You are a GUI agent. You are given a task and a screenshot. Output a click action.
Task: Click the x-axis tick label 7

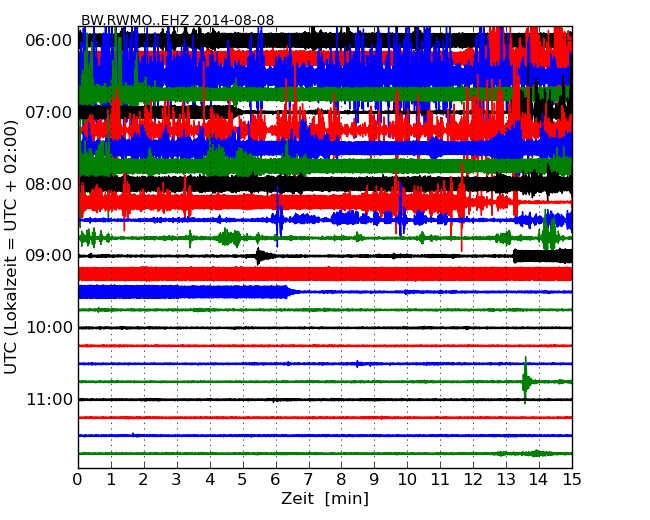coord(308,480)
